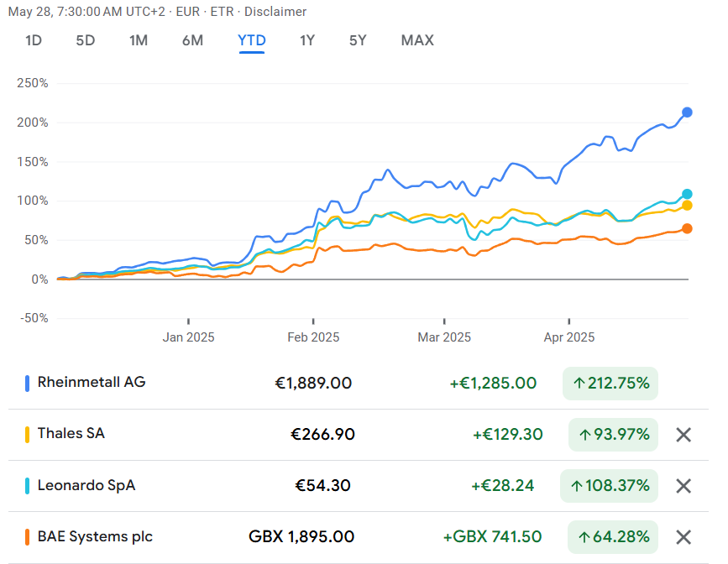Switch to the 6M time range
Image resolution: width=728 pixels, height=564 pixels.
pyautogui.click(x=192, y=40)
